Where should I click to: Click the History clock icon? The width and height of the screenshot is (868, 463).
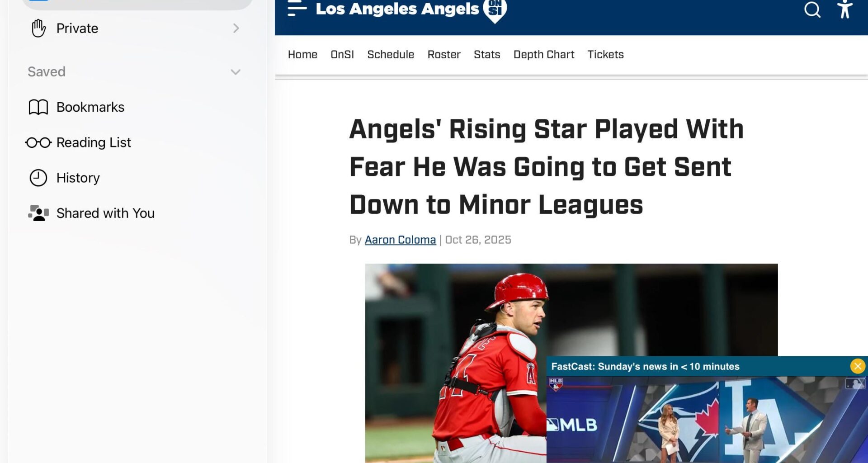tap(38, 178)
